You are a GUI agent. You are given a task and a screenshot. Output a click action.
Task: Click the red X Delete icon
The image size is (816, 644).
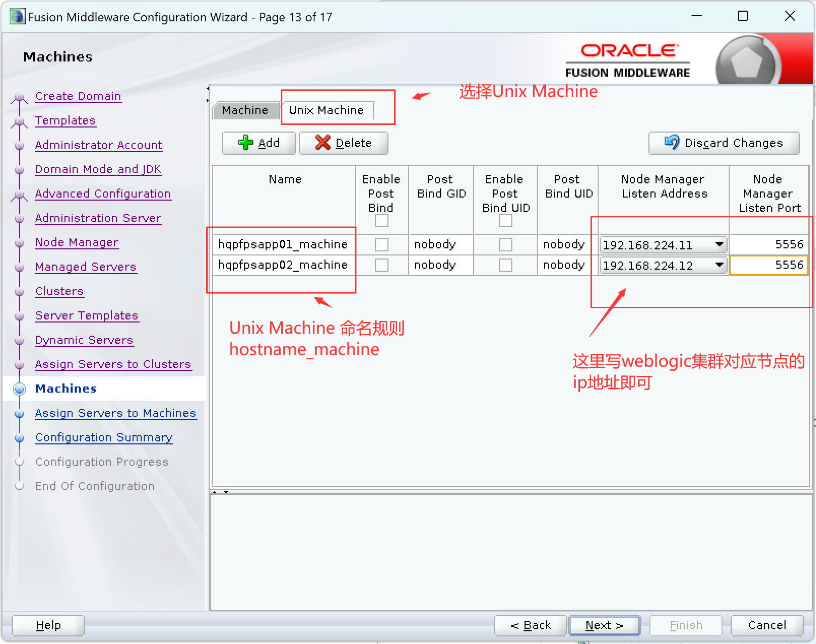[x=322, y=143]
